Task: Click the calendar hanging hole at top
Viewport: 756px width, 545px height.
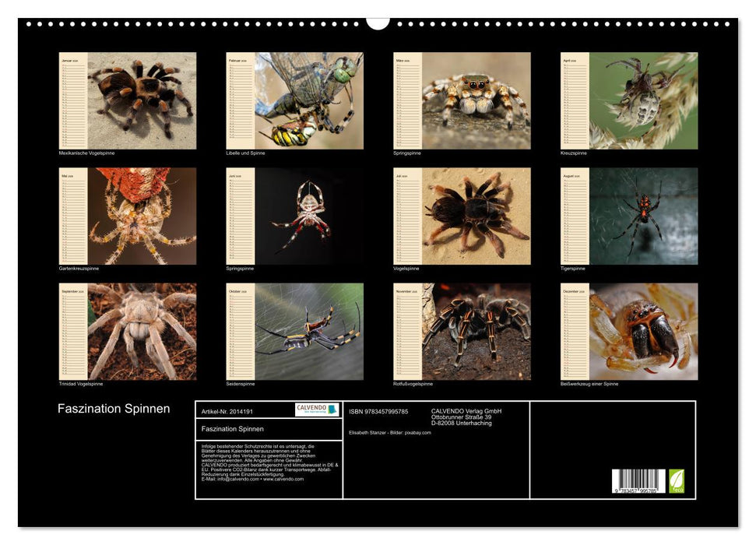Action: 378,23
